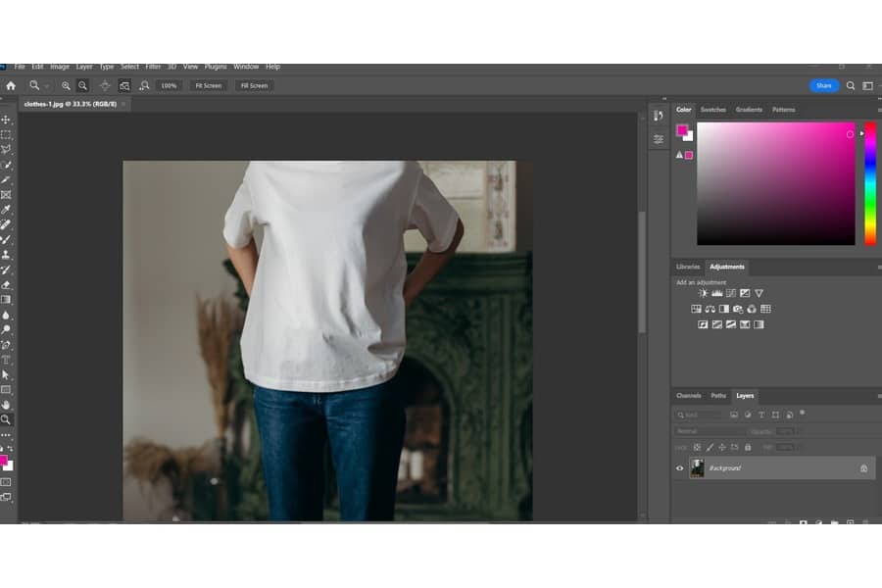Screen dimensions: 882x588
Task: Pick a color in the color field
Action: 776,183
